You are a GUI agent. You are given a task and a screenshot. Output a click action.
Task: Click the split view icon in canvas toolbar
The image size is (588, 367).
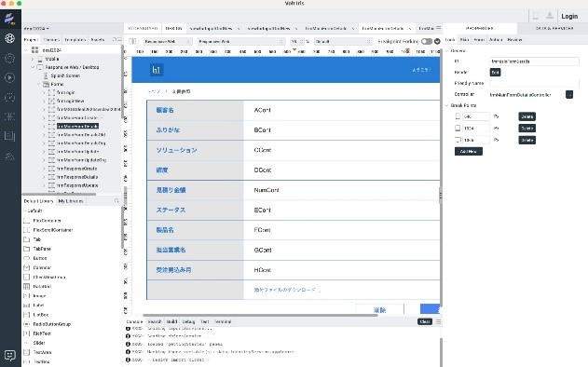click(x=132, y=41)
